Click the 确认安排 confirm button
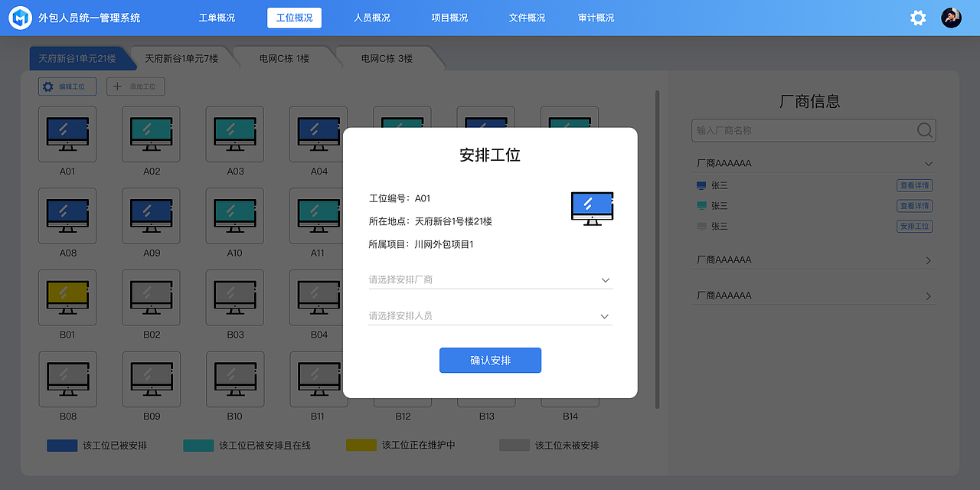Image resolution: width=980 pixels, height=490 pixels. (490, 360)
